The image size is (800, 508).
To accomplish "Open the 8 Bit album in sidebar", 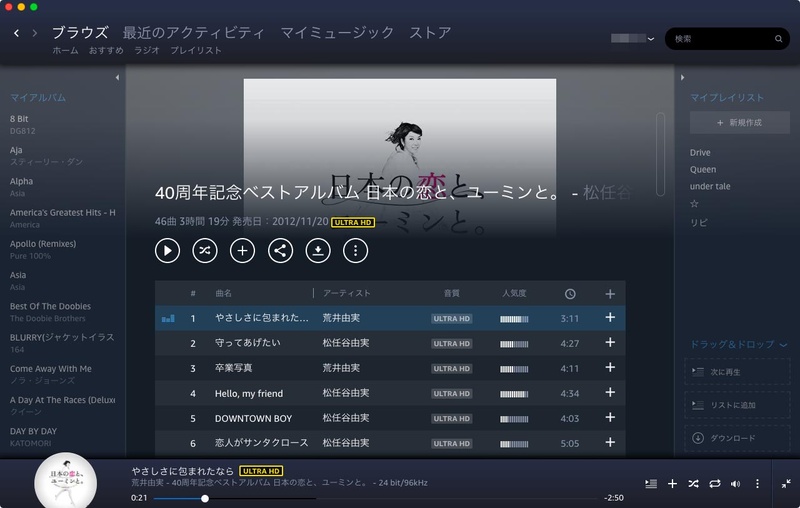I will (x=19, y=119).
